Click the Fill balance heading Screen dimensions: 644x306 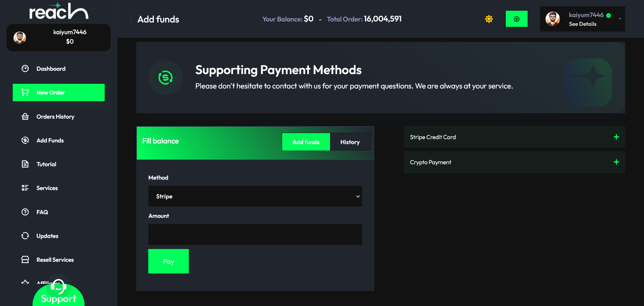160,141
